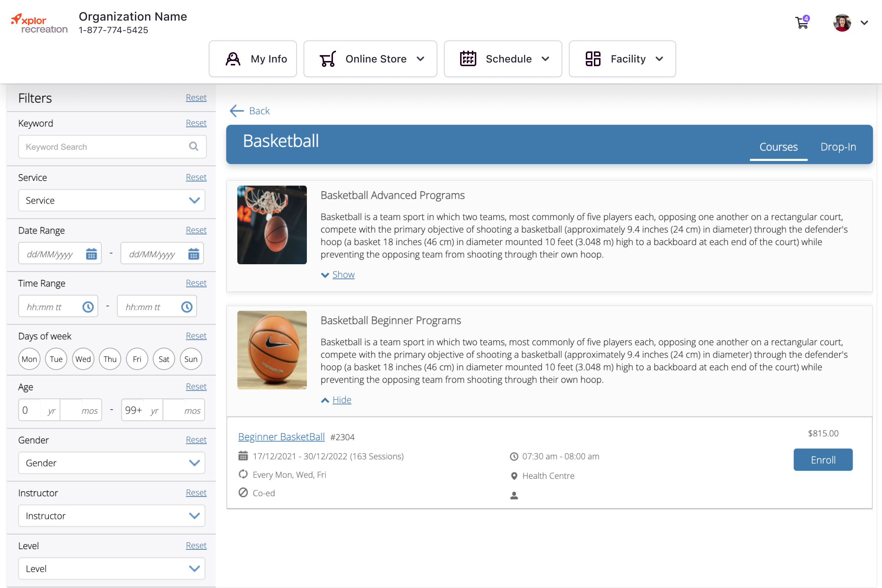Image resolution: width=882 pixels, height=588 pixels.
Task: Open the Instructor dropdown
Action: coord(111,516)
